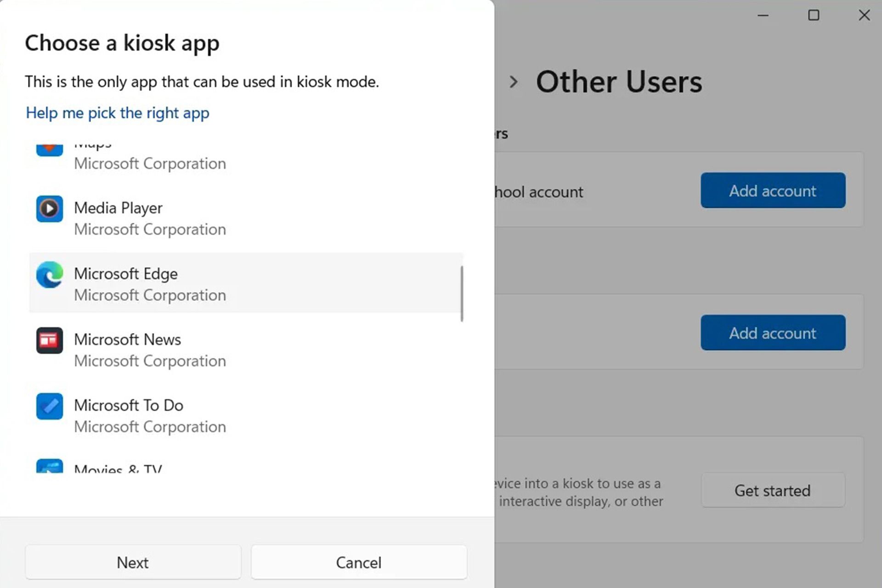882x588 pixels.
Task: Click Next to proceed with selection
Action: (x=133, y=562)
